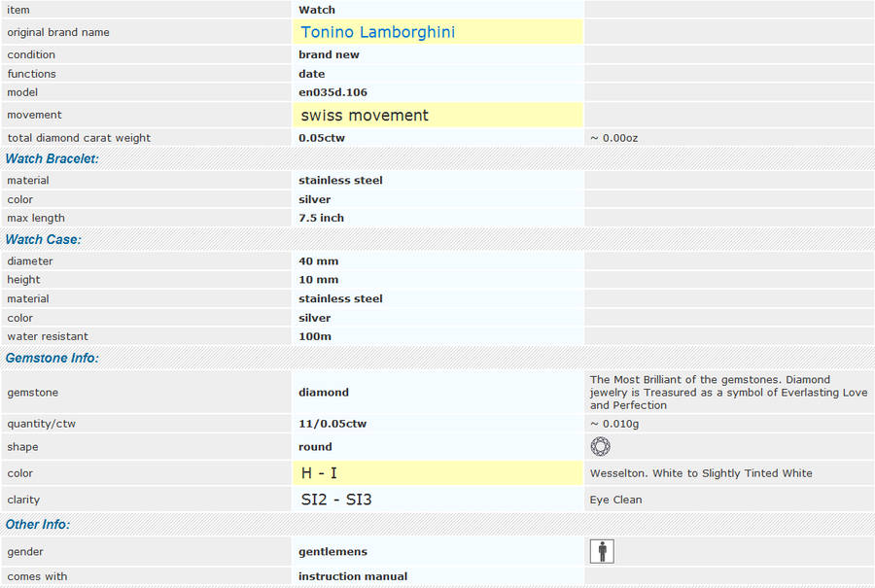Viewport: 875px width, 588px height.
Task: Click the highlighted H - I color value
Action: pyautogui.click(x=320, y=473)
